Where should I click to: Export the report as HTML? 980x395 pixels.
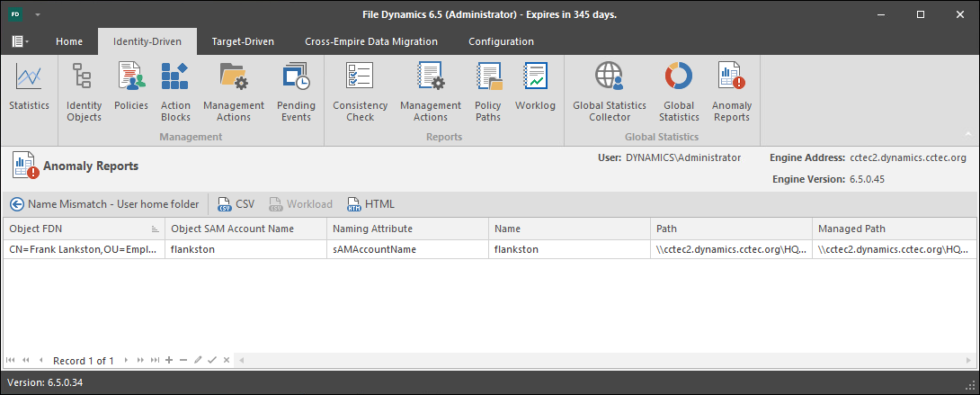click(370, 204)
